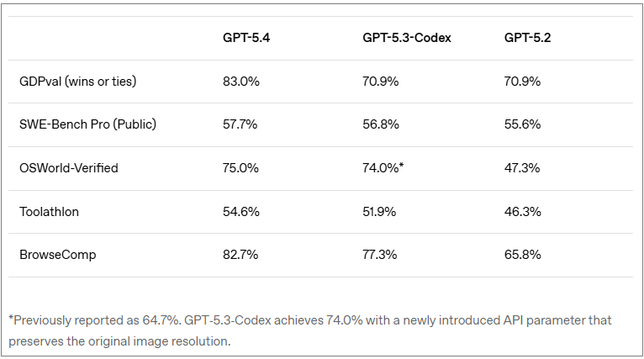
Task: Click the GPT-5.2 column header
Action: (x=527, y=38)
